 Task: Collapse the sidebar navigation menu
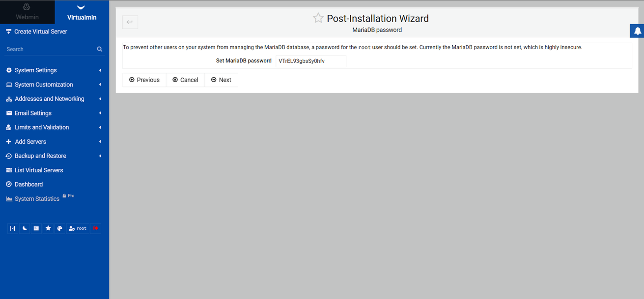pyautogui.click(x=13, y=228)
